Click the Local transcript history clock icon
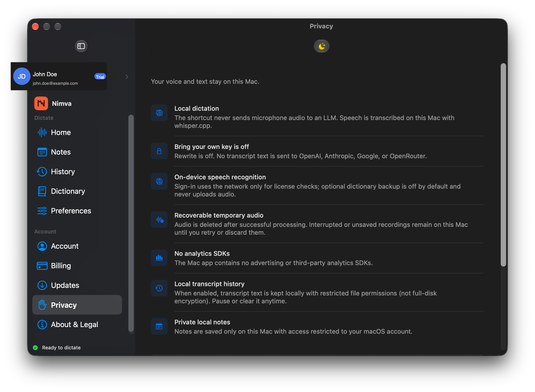This screenshot has width=535, height=392. (x=159, y=288)
